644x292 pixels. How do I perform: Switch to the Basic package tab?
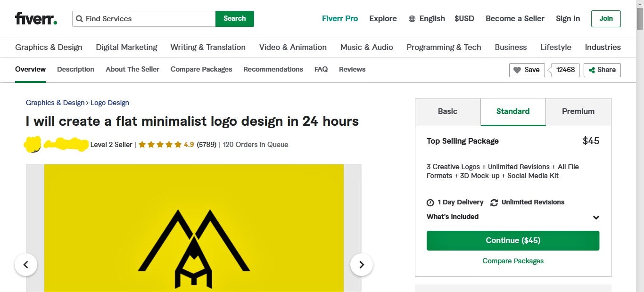click(447, 112)
